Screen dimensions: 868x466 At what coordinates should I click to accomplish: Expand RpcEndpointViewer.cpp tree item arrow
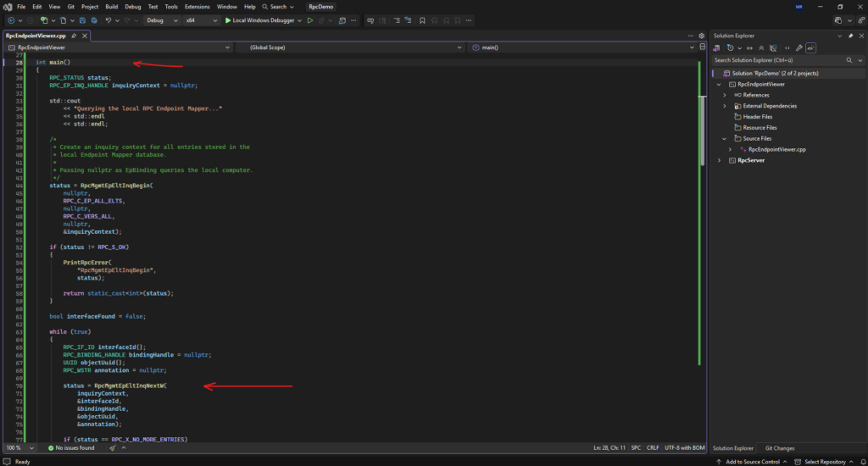click(730, 149)
